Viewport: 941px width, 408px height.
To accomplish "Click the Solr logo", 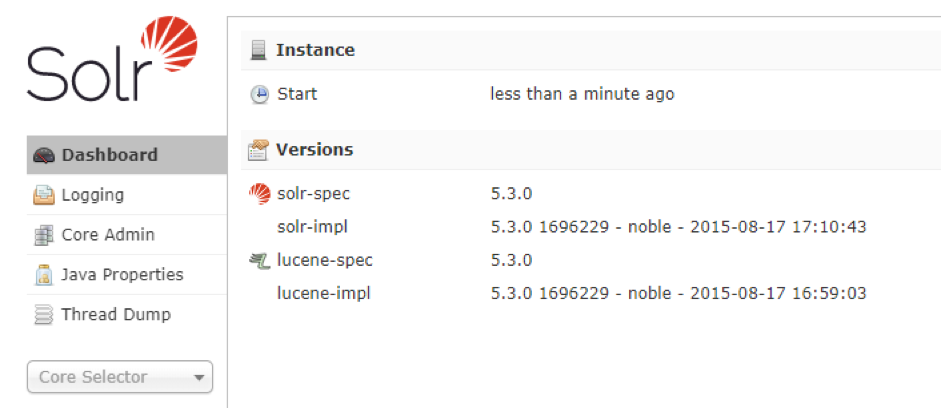I will click(x=112, y=62).
